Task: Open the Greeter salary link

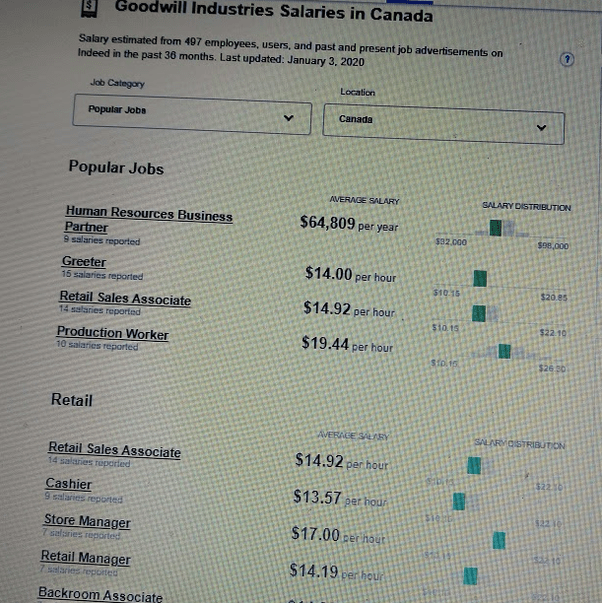Action: point(84,262)
